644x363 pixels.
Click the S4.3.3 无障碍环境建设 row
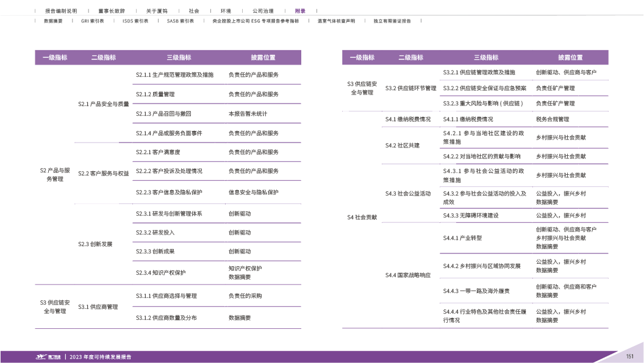471,216
